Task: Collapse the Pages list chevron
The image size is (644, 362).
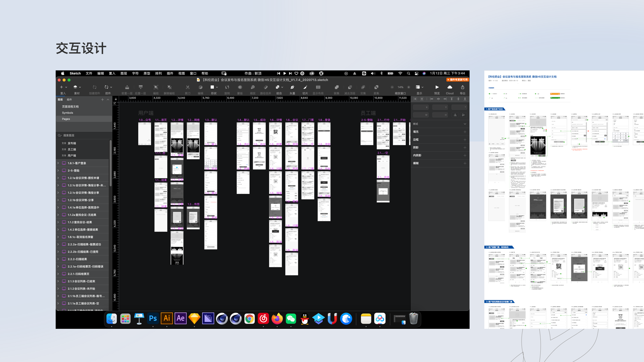Action: 108,100
